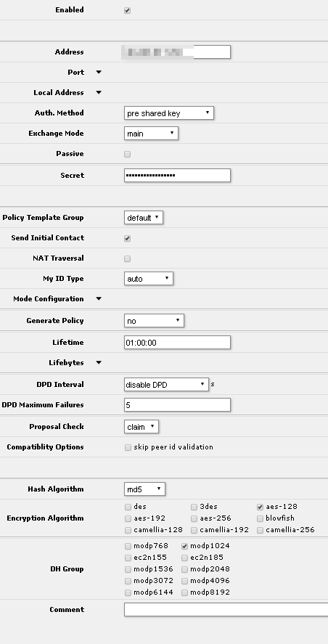The image size is (328, 644).
Task: Expand the Port field arrow
Action: [x=99, y=73]
